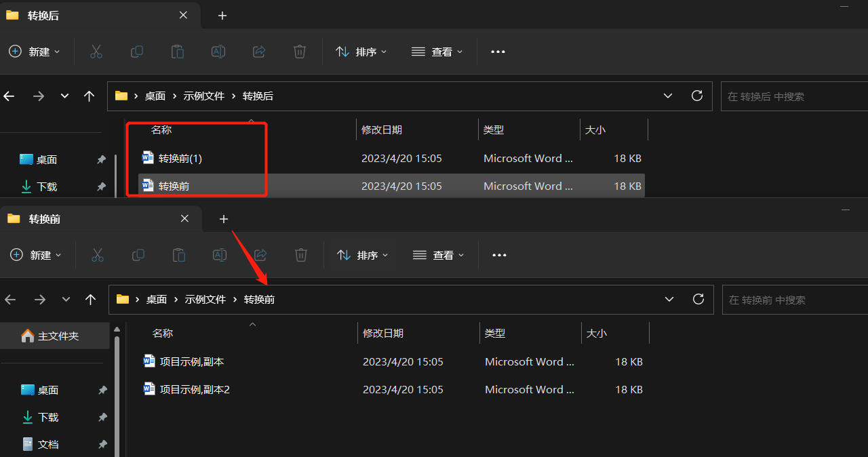This screenshot has width=868, height=457.
Task: Select the file 项目示例,副本2
Action: click(x=194, y=389)
